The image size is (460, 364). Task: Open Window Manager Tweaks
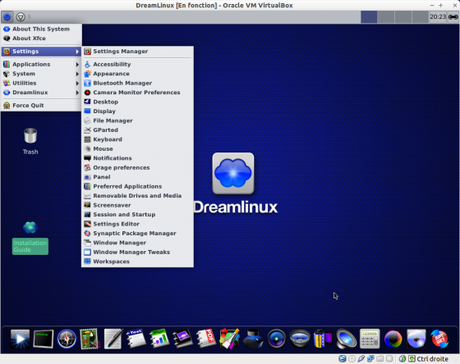(x=137, y=252)
